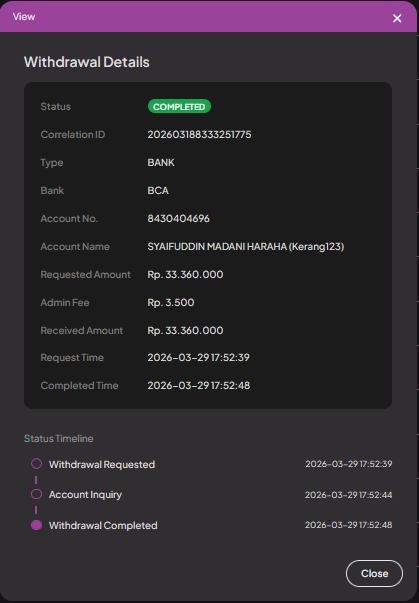Click the Type value BANK
The image size is (419, 603).
[161, 163]
